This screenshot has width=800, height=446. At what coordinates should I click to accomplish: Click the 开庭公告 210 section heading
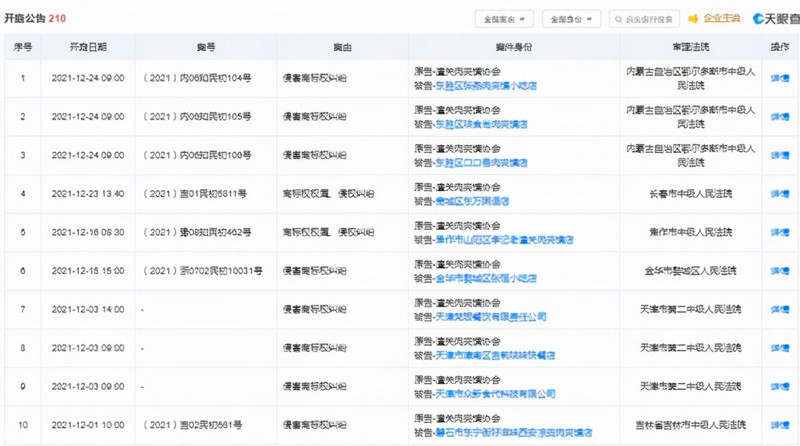point(35,18)
